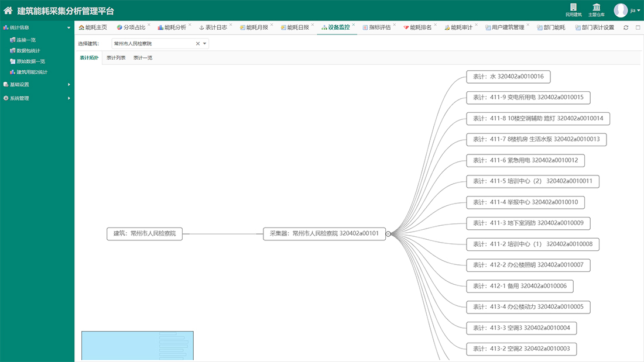Viewport: 644px width, 362px height.
Task: Close the 指标评估 tab
Action: click(x=394, y=25)
